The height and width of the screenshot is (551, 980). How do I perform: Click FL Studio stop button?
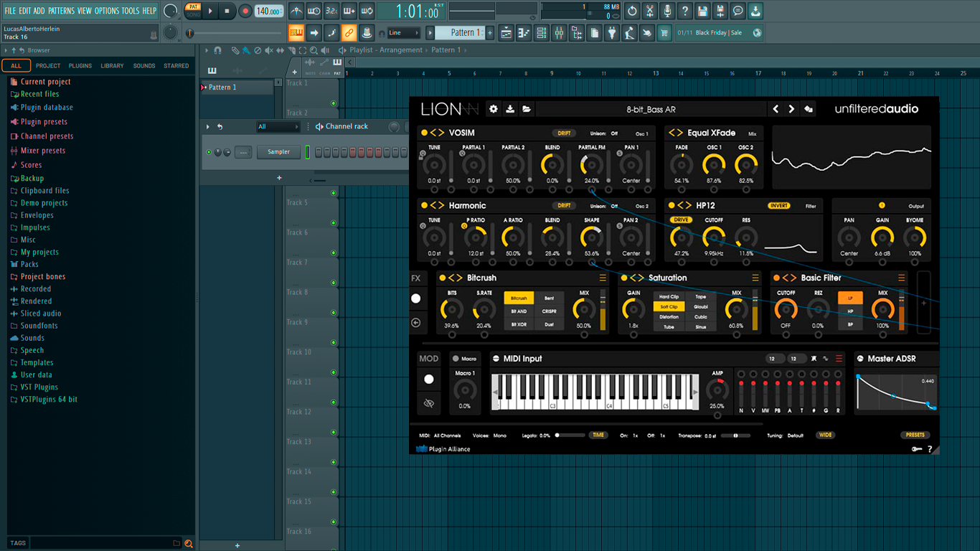point(227,11)
